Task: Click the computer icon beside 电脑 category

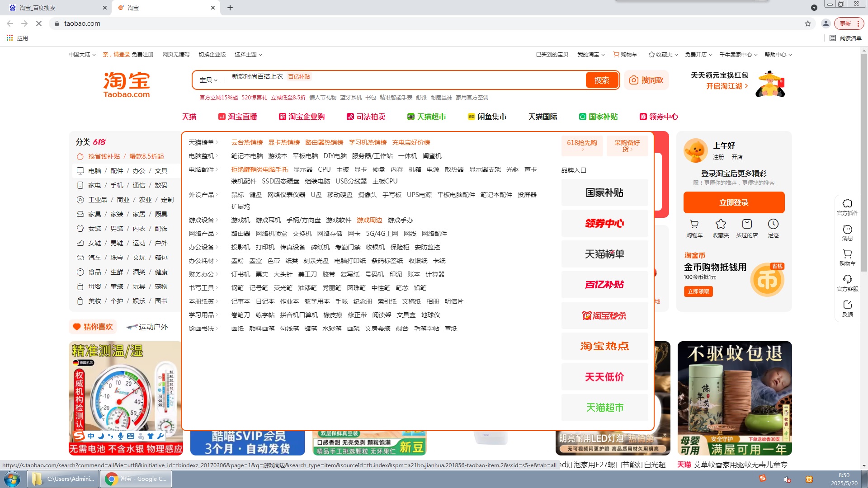Action: (x=80, y=171)
